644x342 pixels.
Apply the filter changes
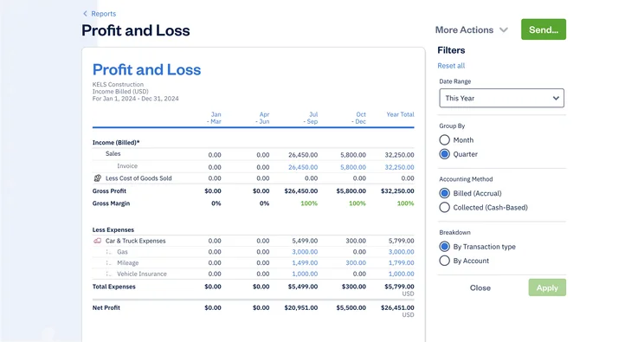547,287
